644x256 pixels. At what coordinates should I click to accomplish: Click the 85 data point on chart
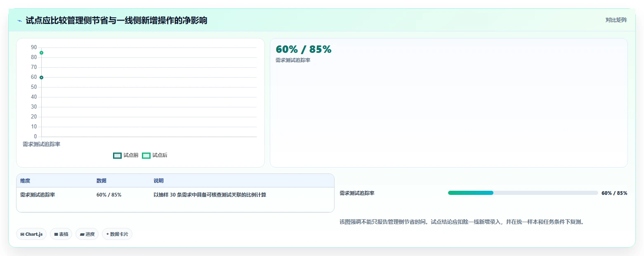pyautogui.click(x=41, y=53)
